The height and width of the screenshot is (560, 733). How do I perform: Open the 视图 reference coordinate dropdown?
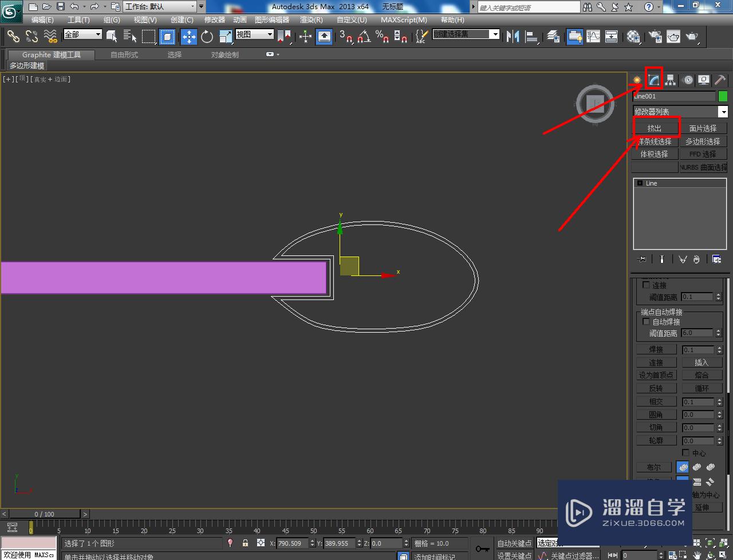click(x=254, y=34)
